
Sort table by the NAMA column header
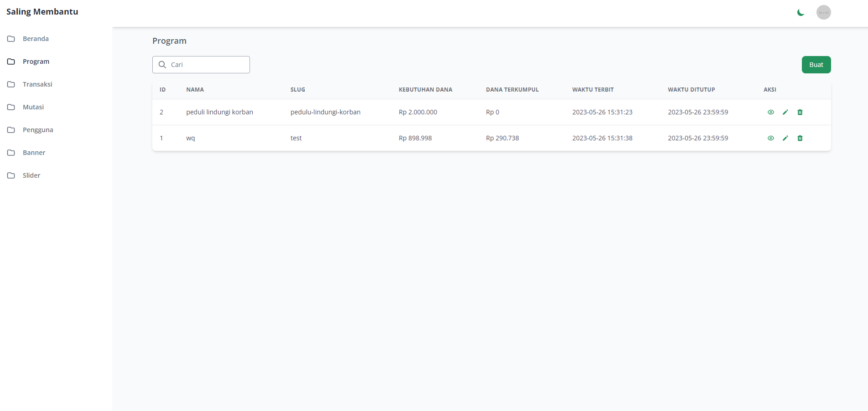(195, 89)
